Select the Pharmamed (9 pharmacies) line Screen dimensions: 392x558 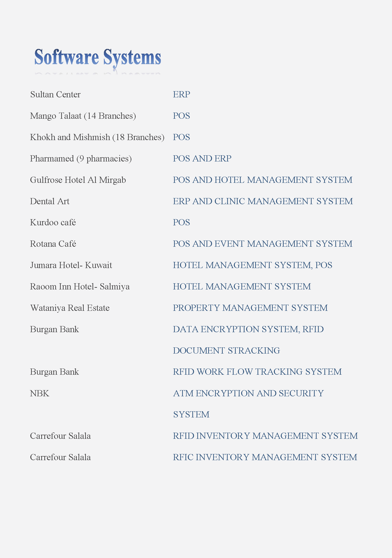(x=81, y=159)
